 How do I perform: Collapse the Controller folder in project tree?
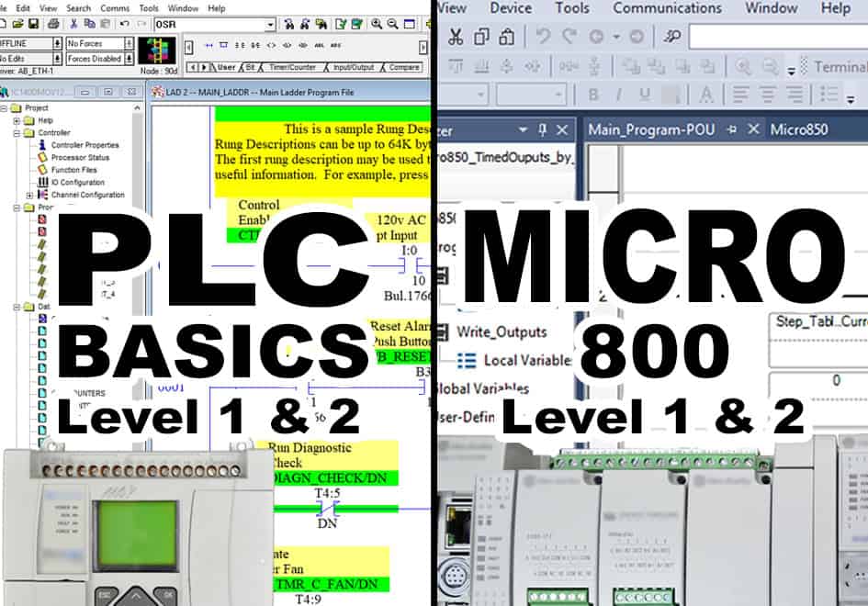(16, 133)
